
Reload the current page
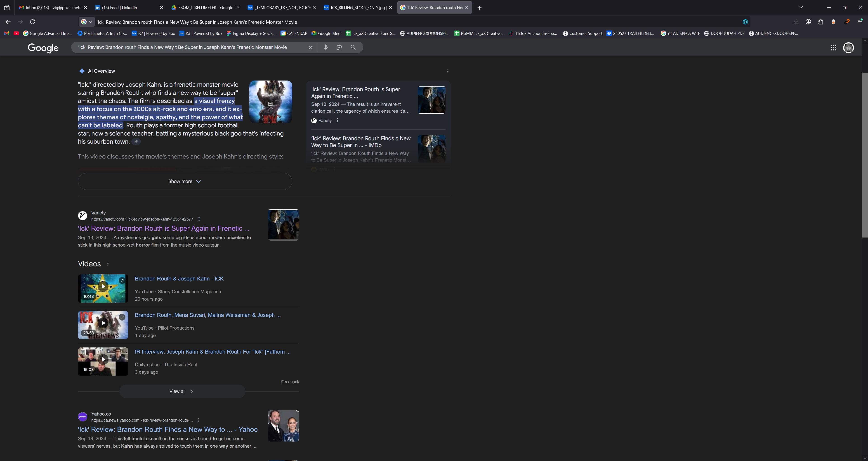(x=33, y=22)
